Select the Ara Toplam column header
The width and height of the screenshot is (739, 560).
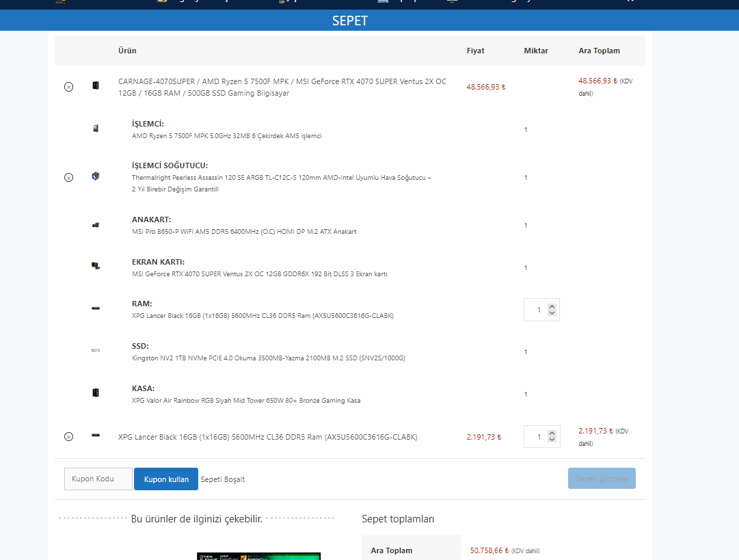[x=599, y=51]
